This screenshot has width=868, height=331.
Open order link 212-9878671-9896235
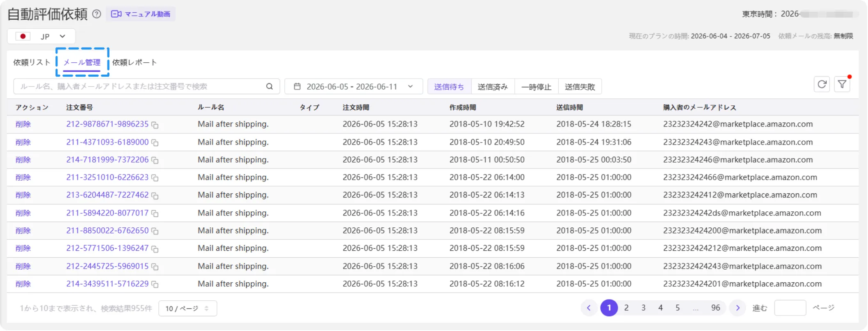[107, 124]
